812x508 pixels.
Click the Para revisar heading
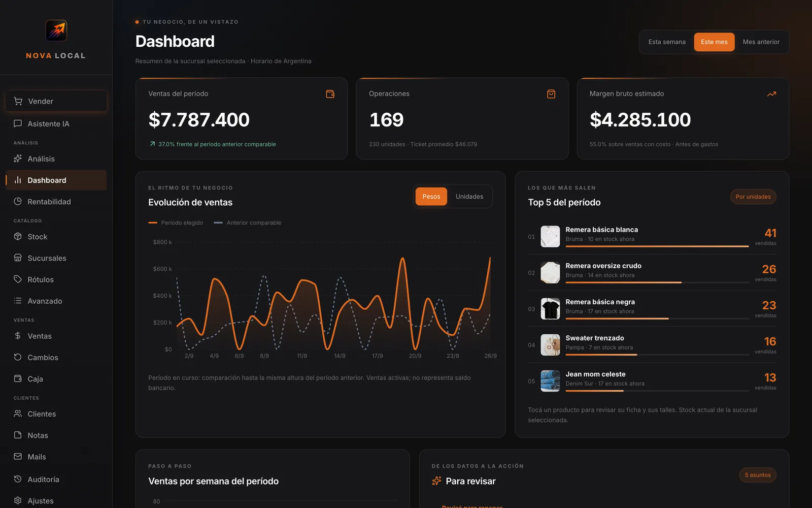tap(470, 481)
